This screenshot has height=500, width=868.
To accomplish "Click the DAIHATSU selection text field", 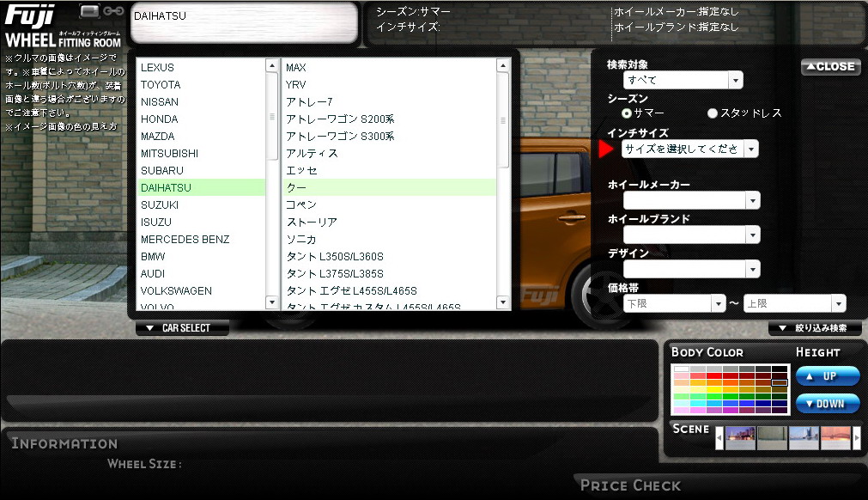I will (x=244, y=22).
